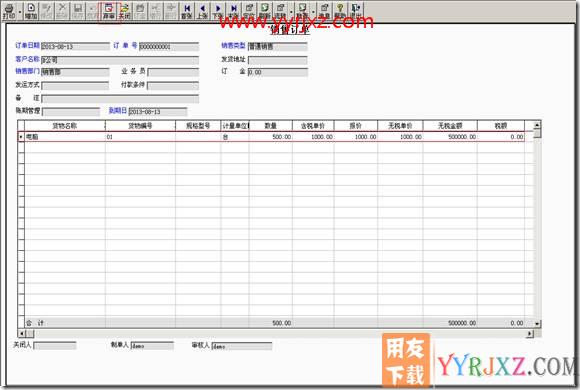This screenshot has width=580, height=390.
Task: Click the 报价 cell in 电脑 row
Action: pos(355,137)
